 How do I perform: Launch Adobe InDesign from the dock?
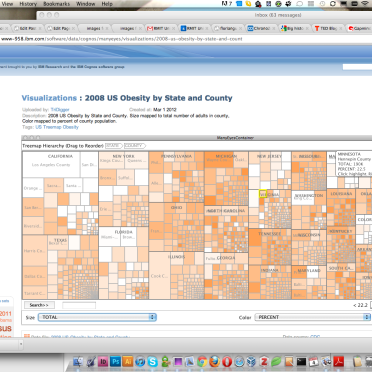tap(103, 362)
